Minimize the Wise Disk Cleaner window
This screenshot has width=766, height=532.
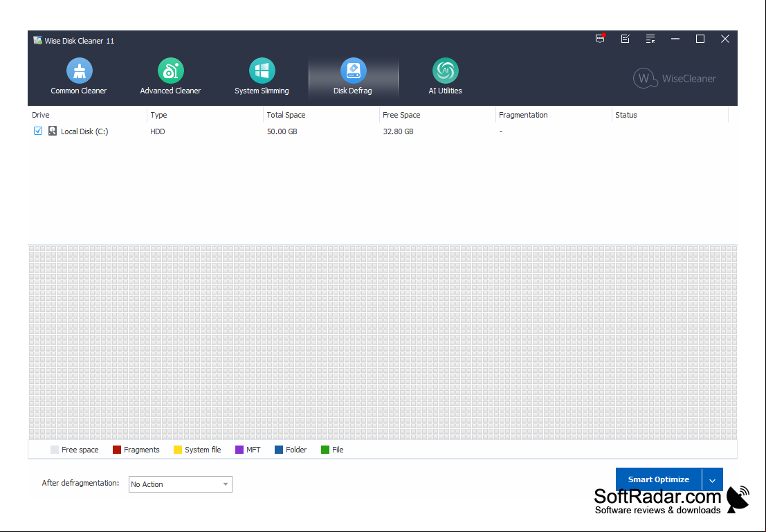(675, 39)
